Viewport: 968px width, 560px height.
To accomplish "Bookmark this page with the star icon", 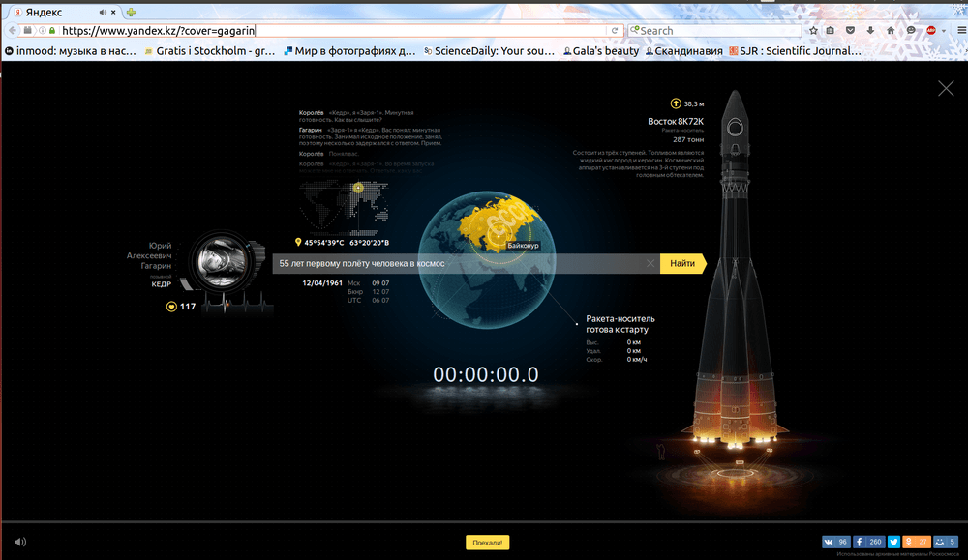I will [x=814, y=30].
